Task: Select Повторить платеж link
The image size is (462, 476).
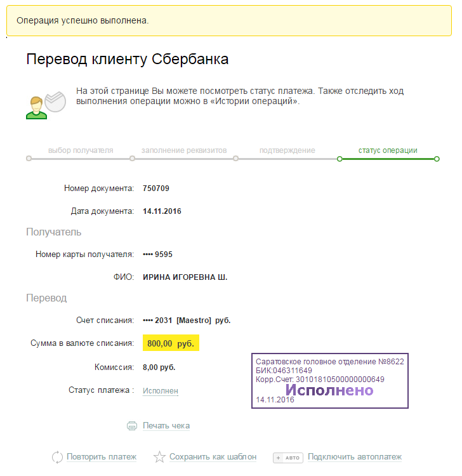Action: point(102,456)
